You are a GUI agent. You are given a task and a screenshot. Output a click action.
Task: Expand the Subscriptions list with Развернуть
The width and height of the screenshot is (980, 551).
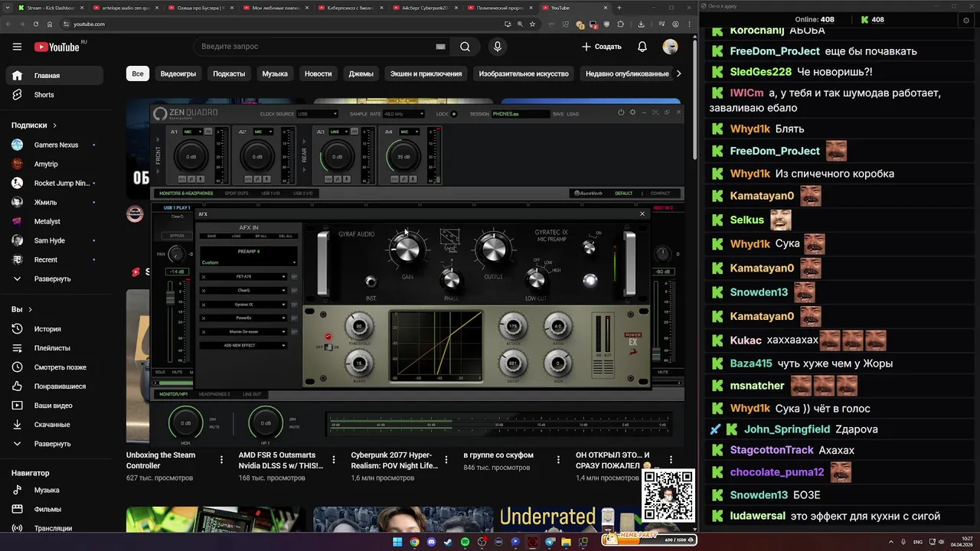click(x=52, y=279)
